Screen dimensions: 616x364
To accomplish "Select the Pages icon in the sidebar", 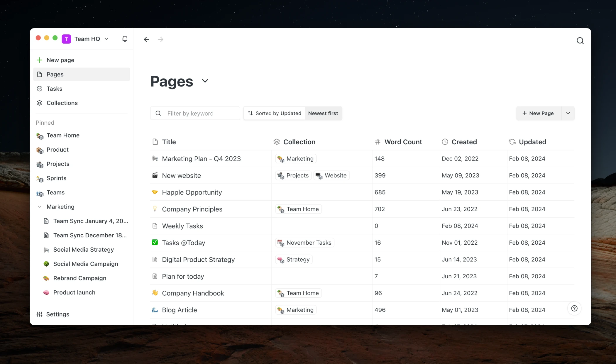I will pos(40,74).
